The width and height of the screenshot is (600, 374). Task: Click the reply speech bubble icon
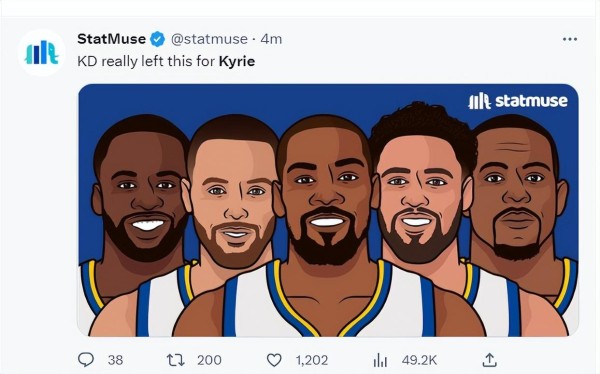pos(86,360)
